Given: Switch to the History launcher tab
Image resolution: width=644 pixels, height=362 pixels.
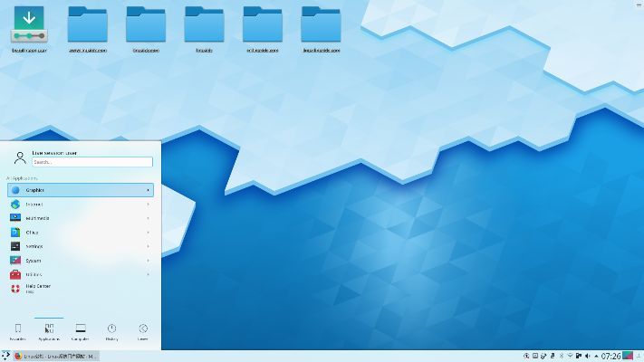Looking at the screenshot, I should (111, 331).
